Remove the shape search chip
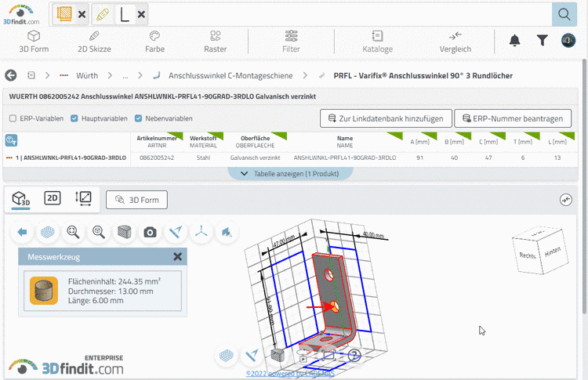588x380 pixels. (x=82, y=15)
